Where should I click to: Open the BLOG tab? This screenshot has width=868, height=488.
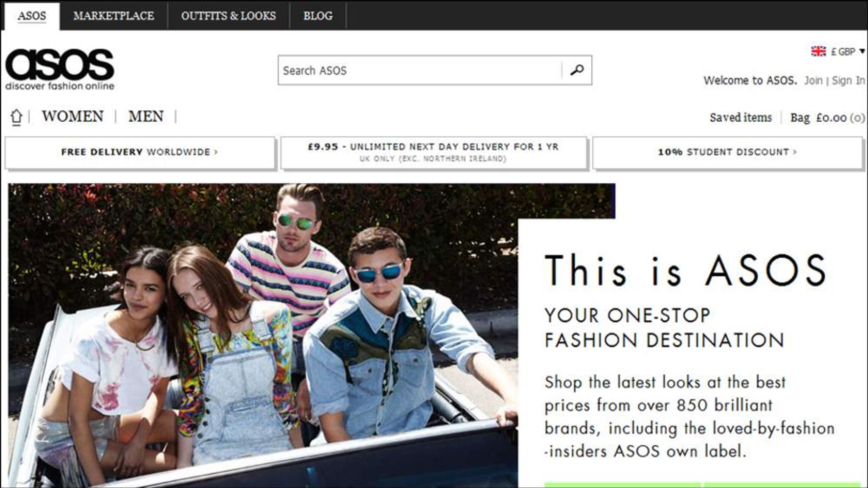pos(318,16)
